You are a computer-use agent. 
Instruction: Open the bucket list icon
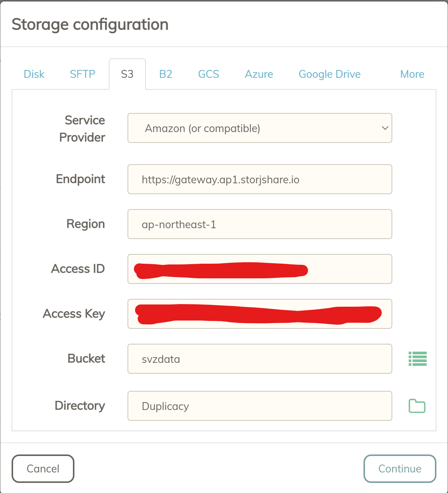coord(417,359)
